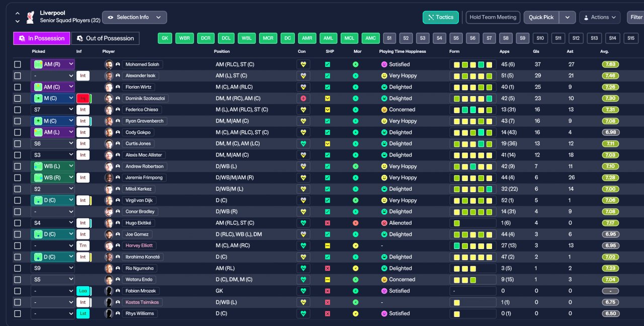Click Federico Chiesa's form squares
Screen dimensions: 644x326
[473, 110]
